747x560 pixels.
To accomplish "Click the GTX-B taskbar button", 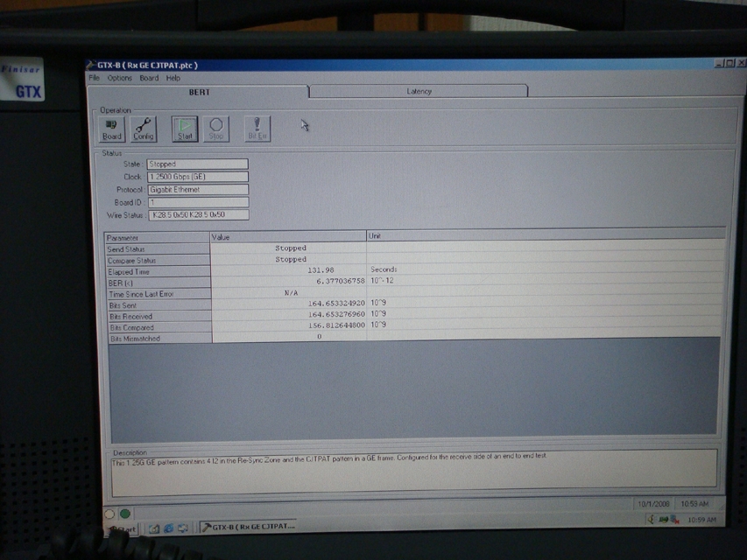I will tap(248, 527).
